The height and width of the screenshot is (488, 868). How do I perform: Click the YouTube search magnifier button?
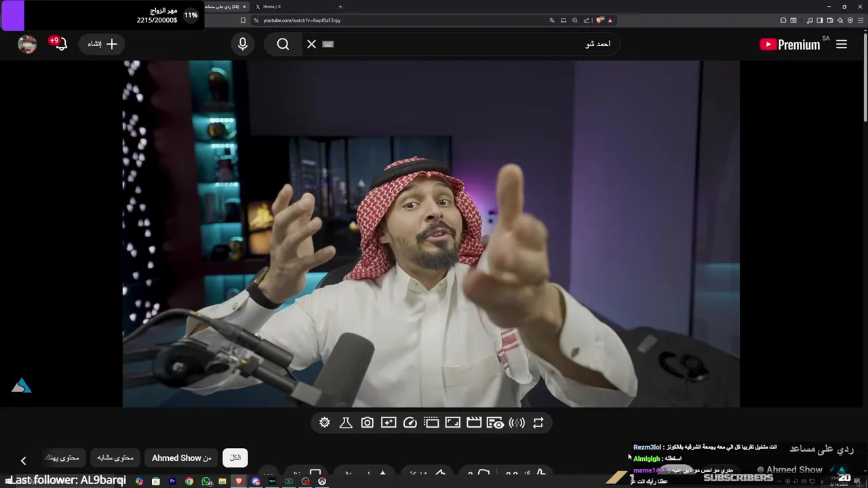click(283, 44)
